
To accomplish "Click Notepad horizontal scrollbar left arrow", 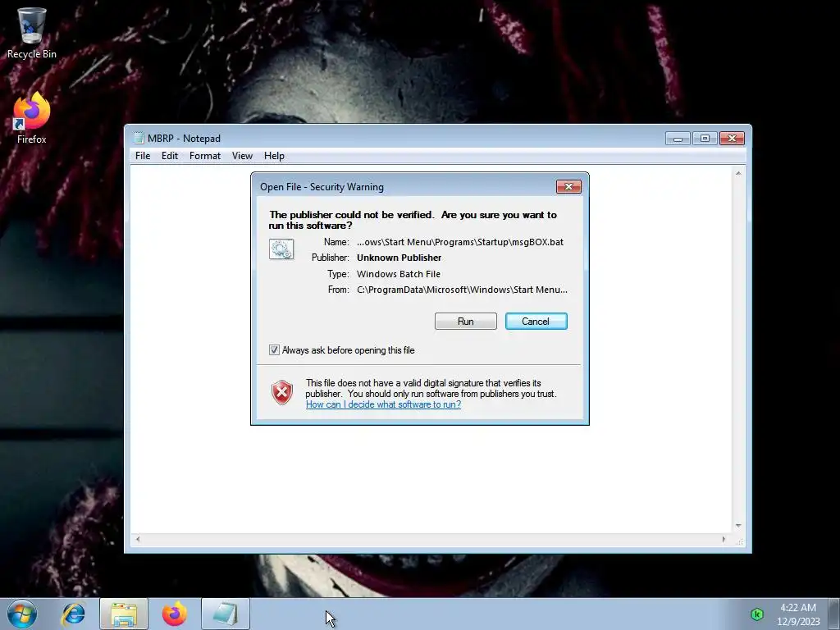I will coord(138,540).
